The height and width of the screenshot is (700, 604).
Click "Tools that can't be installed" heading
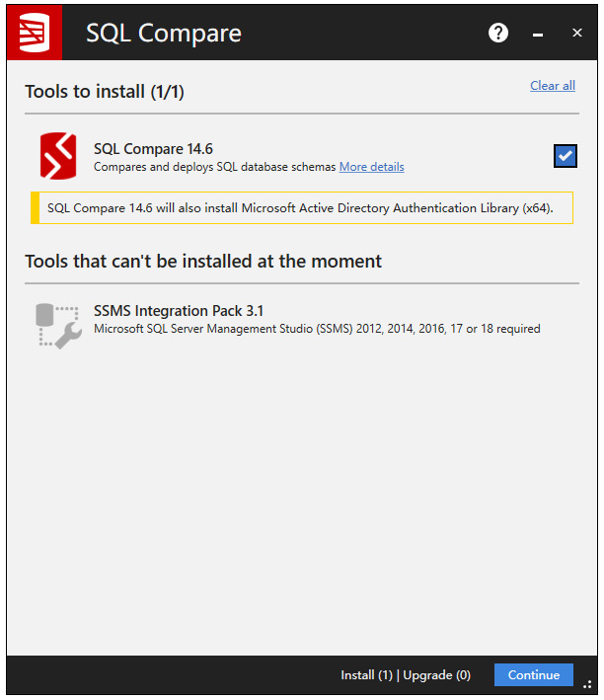tap(203, 262)
